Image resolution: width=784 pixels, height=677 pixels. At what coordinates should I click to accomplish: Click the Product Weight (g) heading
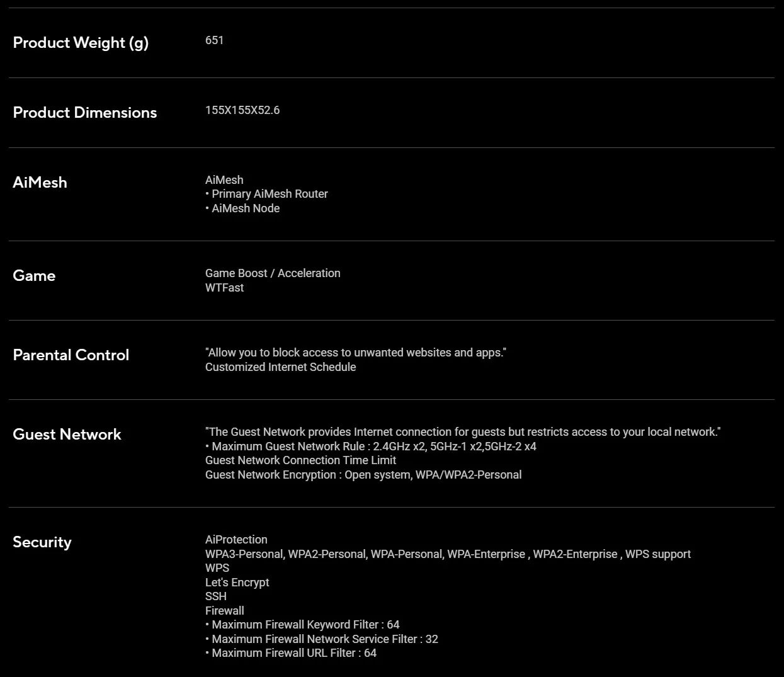[x=81, y=43]
